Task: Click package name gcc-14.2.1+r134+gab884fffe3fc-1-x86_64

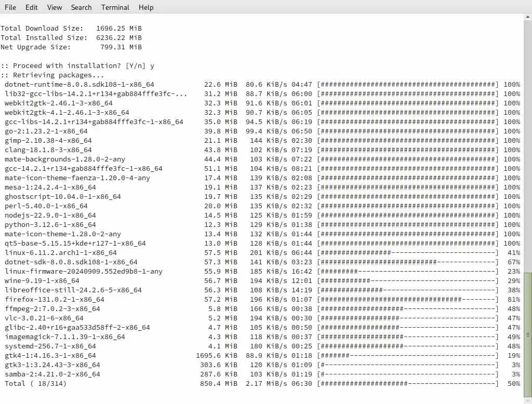Action: [84, 169]
